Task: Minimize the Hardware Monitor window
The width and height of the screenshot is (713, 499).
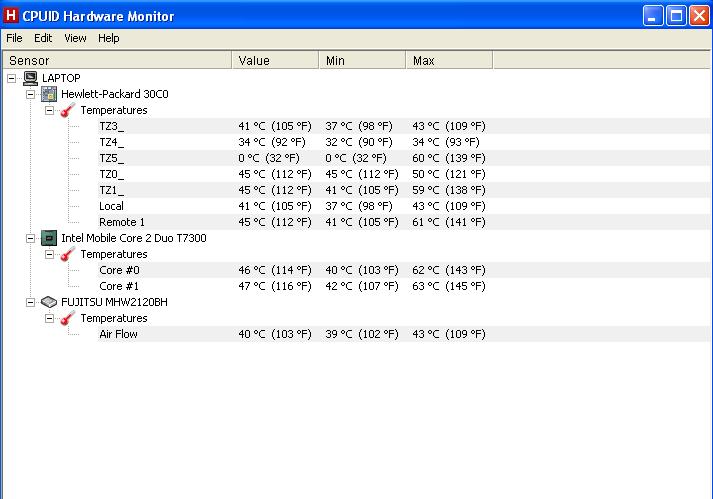Action: 653,16
